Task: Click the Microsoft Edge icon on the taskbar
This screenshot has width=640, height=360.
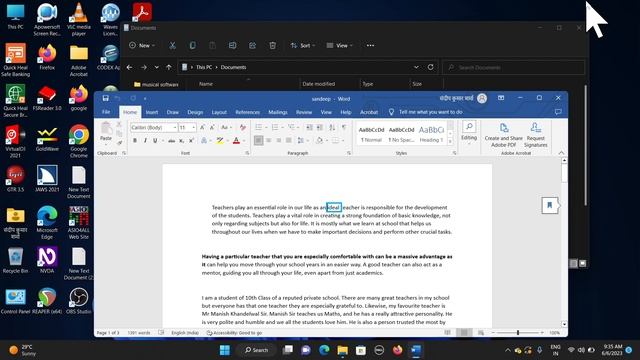Action: (324, 350)
